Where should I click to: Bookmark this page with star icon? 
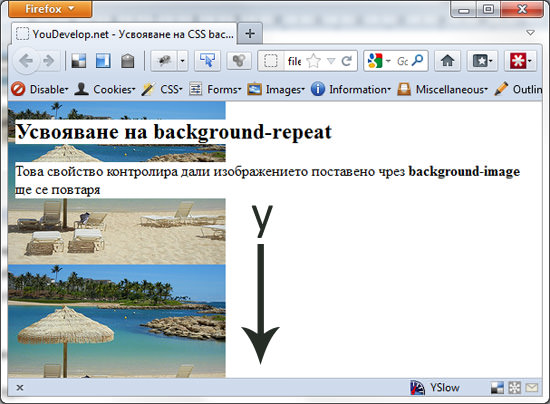pos(313,61)
